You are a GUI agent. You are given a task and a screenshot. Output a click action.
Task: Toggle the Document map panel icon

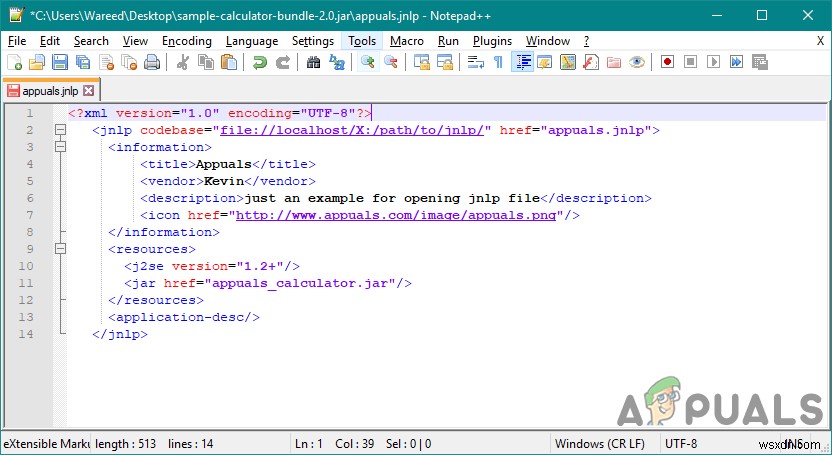pos(568,63)
